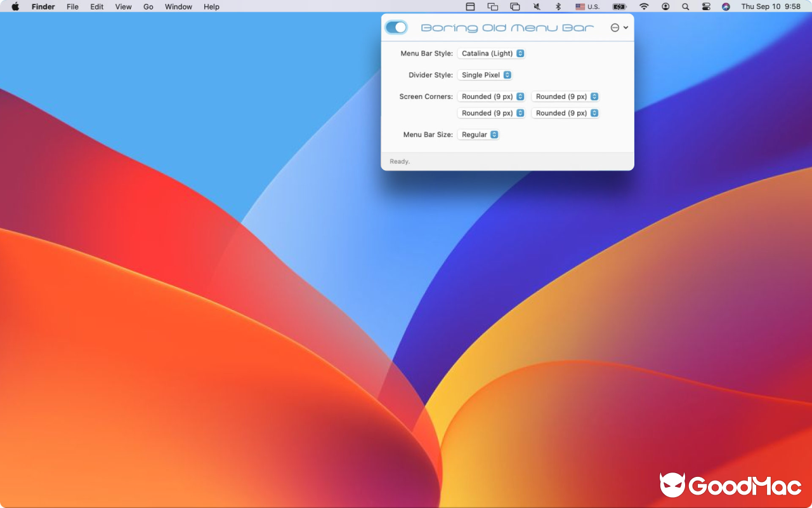Viewport: 812px width, 508px height.
Task: Open the bottom-right Screen Corners dropdown
Action: (565, 112)
